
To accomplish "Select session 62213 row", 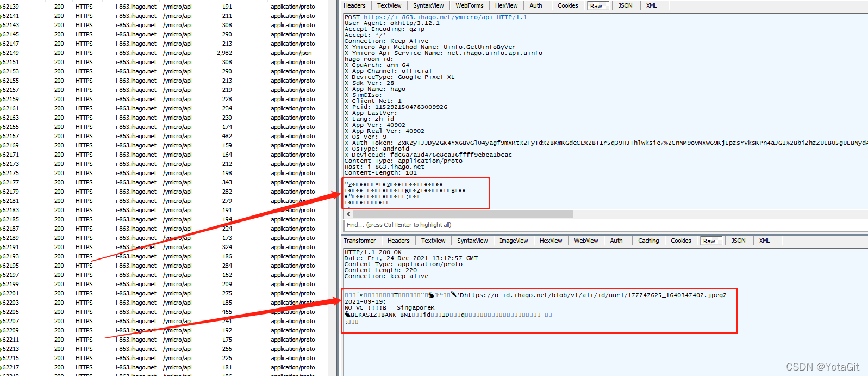I will pyautogui.click(x=163, y=349).
